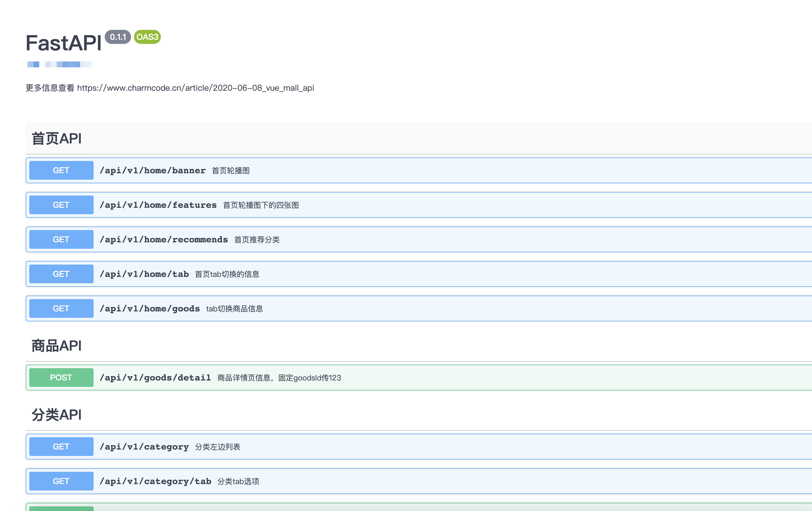
Task: Expand GET /api/v1/home/features endpoint
Action: pos(158,205)
